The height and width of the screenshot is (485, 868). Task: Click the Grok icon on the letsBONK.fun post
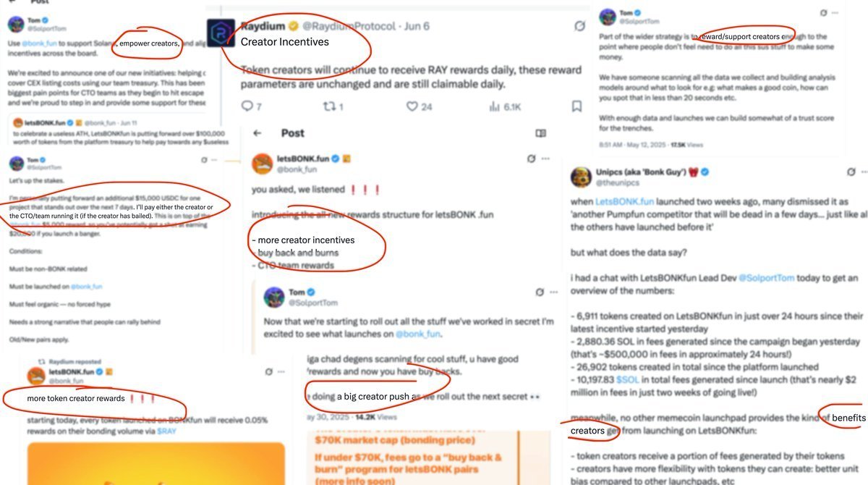click(532, 159)
